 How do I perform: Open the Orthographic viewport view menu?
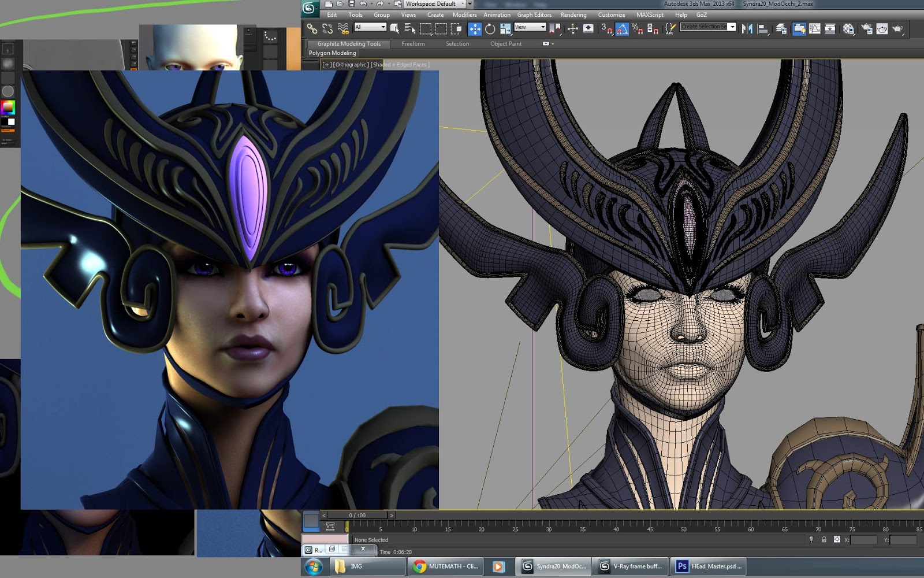[351, 65]
